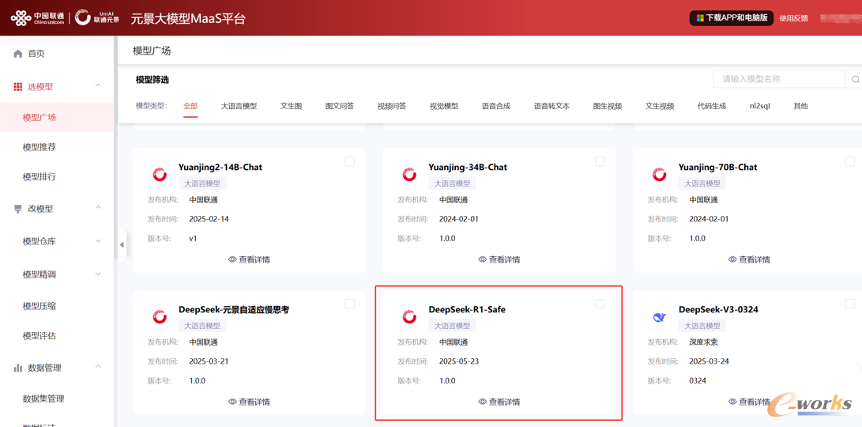Click the DeepSeek-R1-Safe model title

[x=467, y=309]
